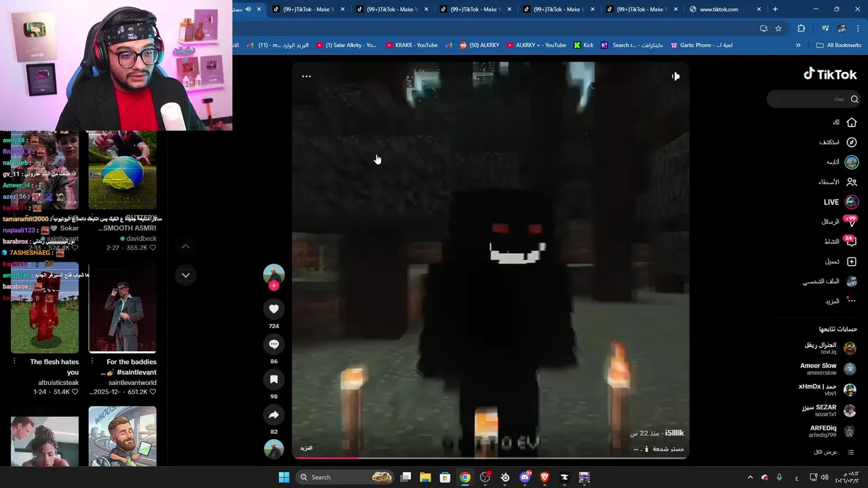
Task: Open options for 'The flesh hates you' card
Action: click(x=14, y=361)
